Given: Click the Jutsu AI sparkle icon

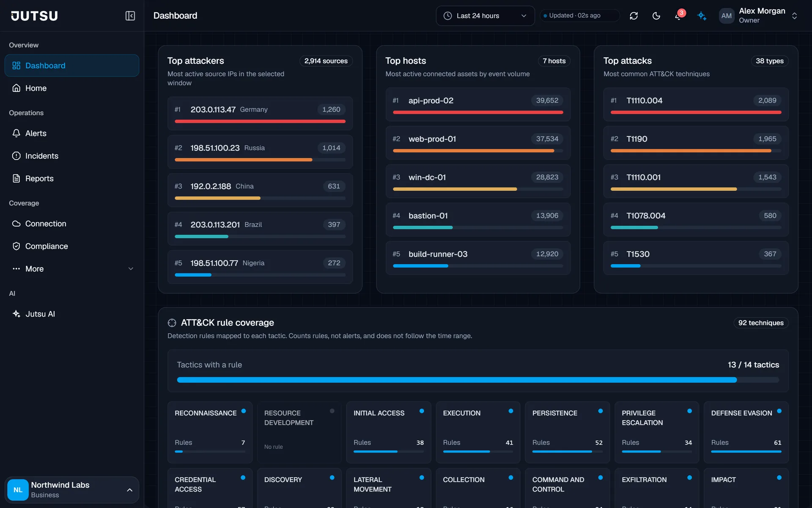Looking at the screenshot, I should [x=16, y=314].
